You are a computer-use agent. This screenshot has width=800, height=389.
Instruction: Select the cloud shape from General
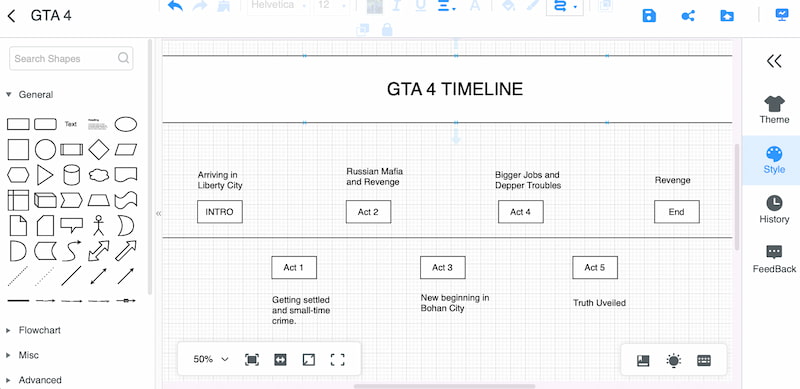98,175
